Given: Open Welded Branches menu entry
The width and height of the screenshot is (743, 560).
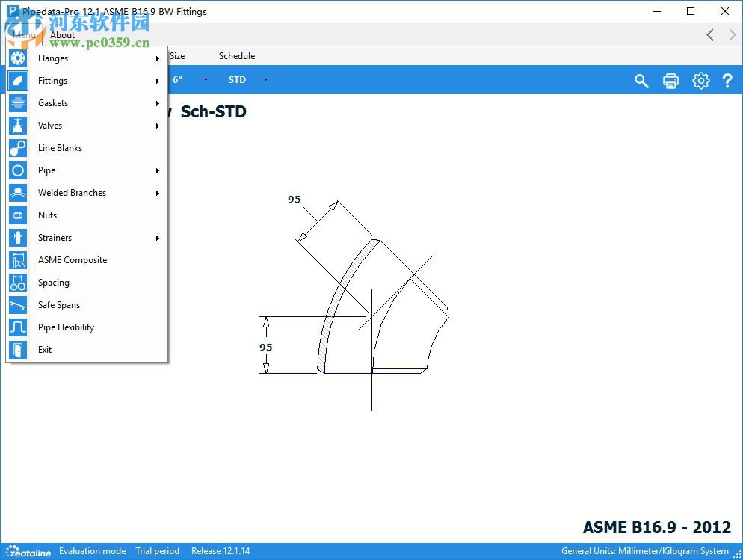Looking at the screenshot, I should click(87, 193).
